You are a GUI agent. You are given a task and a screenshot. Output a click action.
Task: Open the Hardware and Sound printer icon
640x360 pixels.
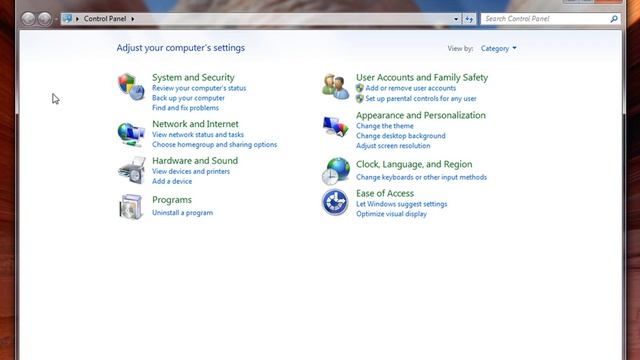(x=131, y=171)
